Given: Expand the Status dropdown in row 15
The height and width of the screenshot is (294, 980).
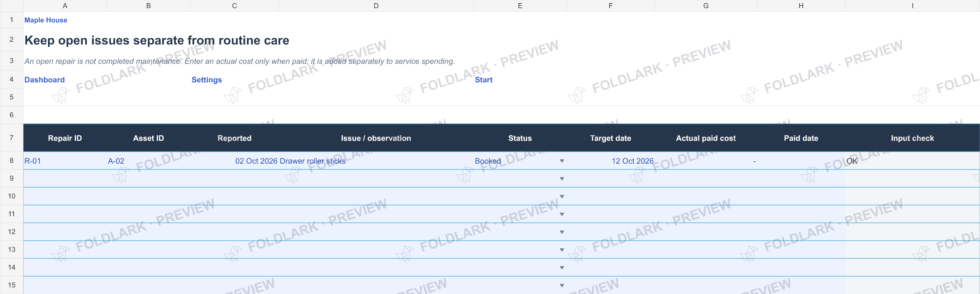Looking at the screenshot, I should (562, 285).
